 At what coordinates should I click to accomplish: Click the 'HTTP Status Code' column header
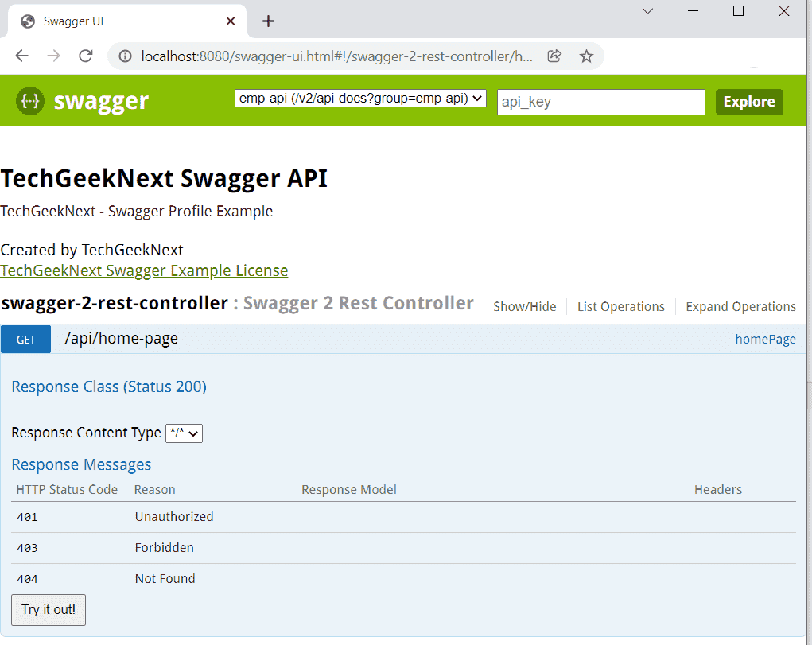[x=67, y=490]
